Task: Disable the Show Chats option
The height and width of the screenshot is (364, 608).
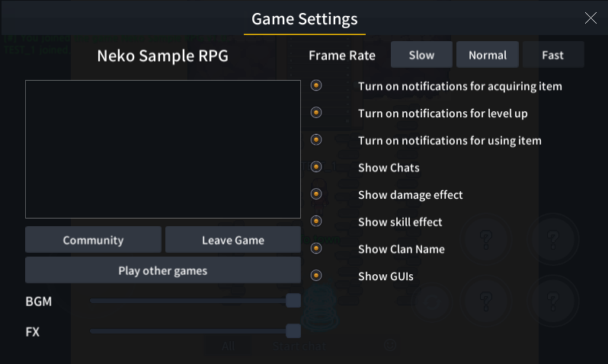Action: (316, 168)
